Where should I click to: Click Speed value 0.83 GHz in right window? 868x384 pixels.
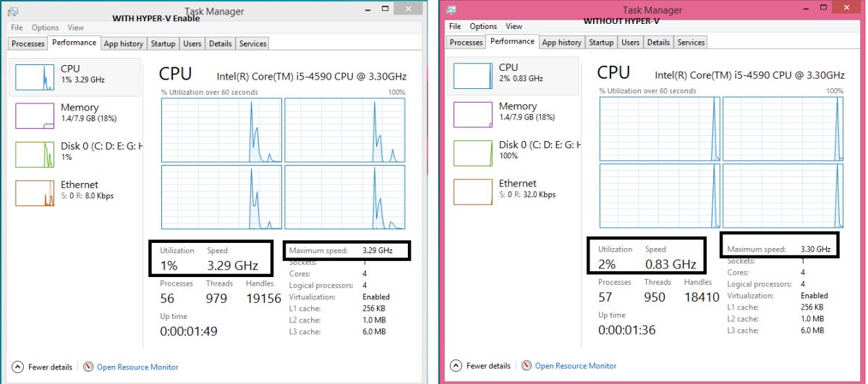(x=671, y=264)
